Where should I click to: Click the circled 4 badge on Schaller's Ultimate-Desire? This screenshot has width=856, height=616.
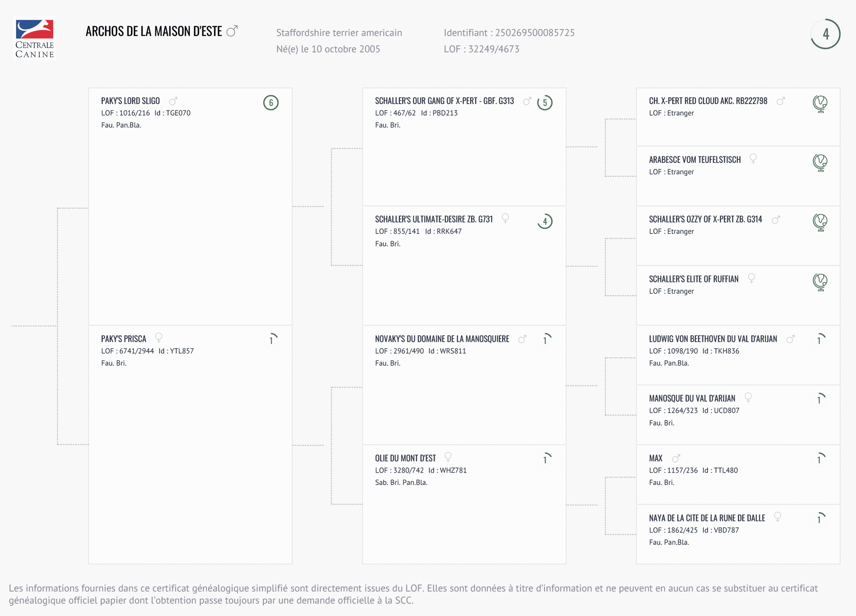545,221
